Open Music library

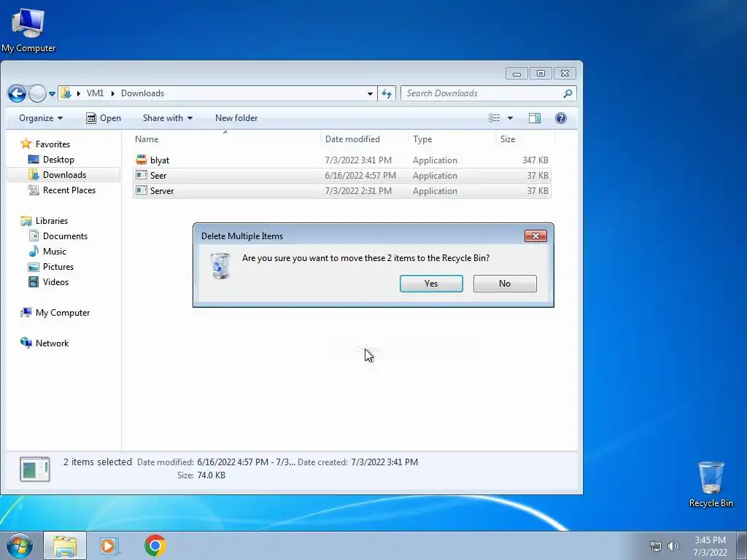pyautogui.click(x=54, y=252)
